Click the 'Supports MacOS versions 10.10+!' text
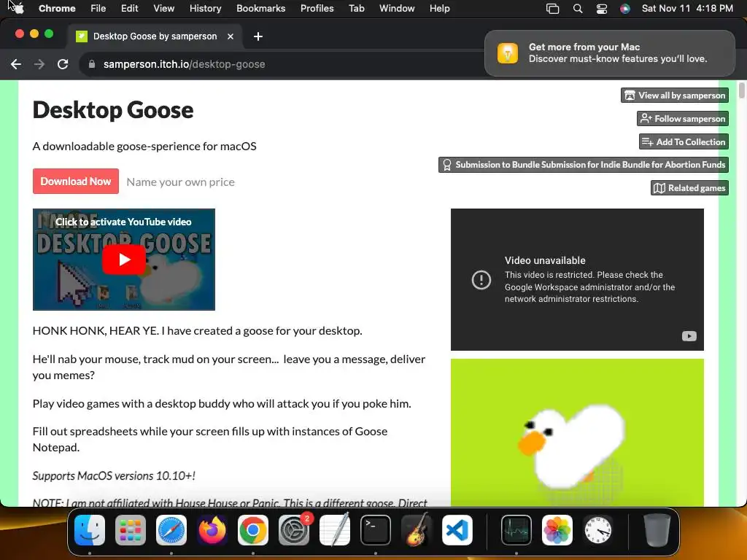The image size is (747, 560). pyautogui.click(x=114, y=475)
